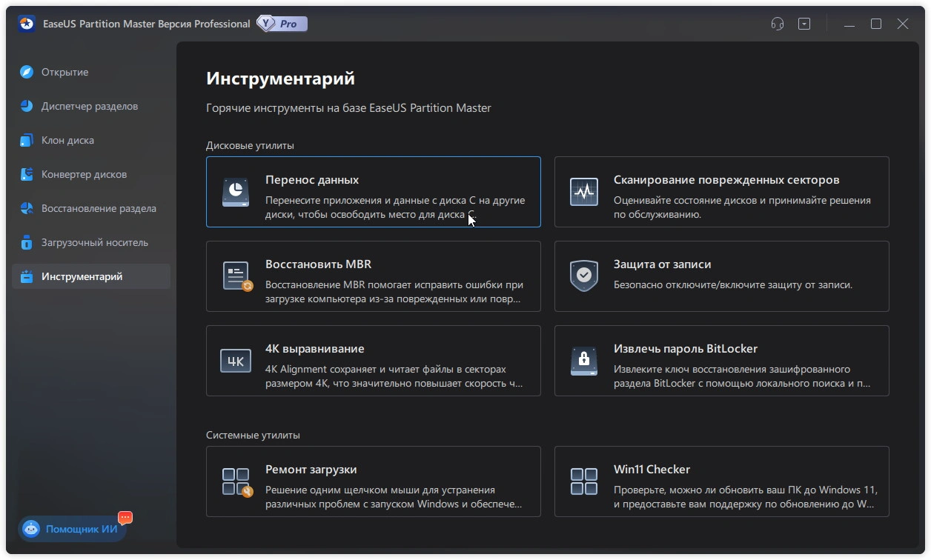Image resolution: width=931 pixels, height=560 pixels.
Task: Click the 4K alignment icon
Action: pyautogui.click(x=236, y=361)
